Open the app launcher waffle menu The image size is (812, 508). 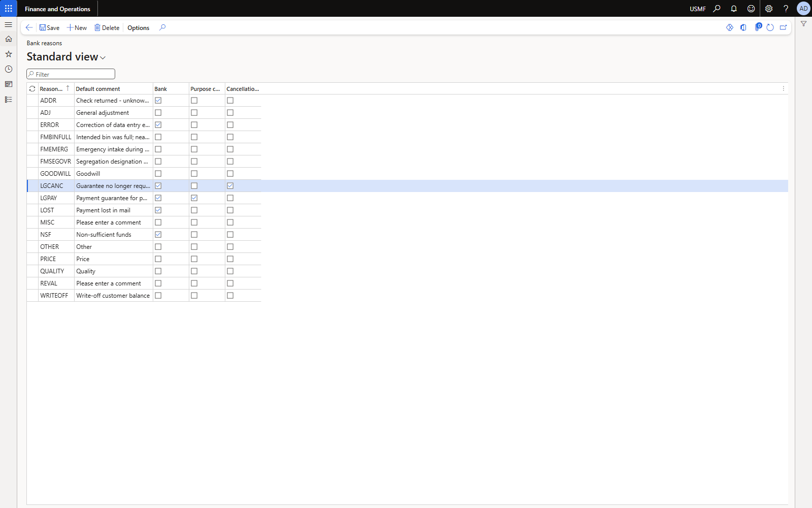coord(9,9)
